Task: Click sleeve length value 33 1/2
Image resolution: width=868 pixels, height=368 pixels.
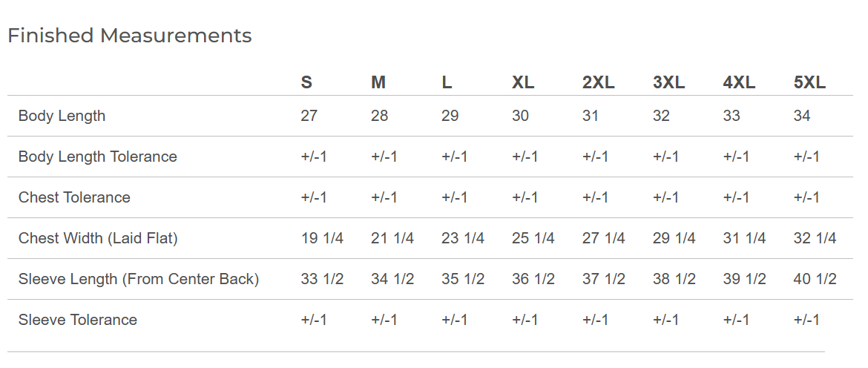Action: coord(322,280)
